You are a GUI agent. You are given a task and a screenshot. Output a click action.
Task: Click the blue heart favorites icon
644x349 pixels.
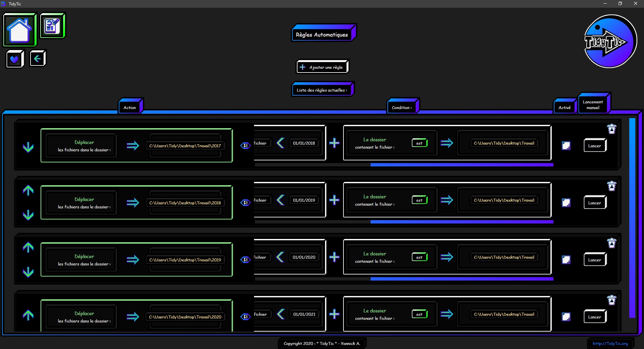[x=14, y=59]
